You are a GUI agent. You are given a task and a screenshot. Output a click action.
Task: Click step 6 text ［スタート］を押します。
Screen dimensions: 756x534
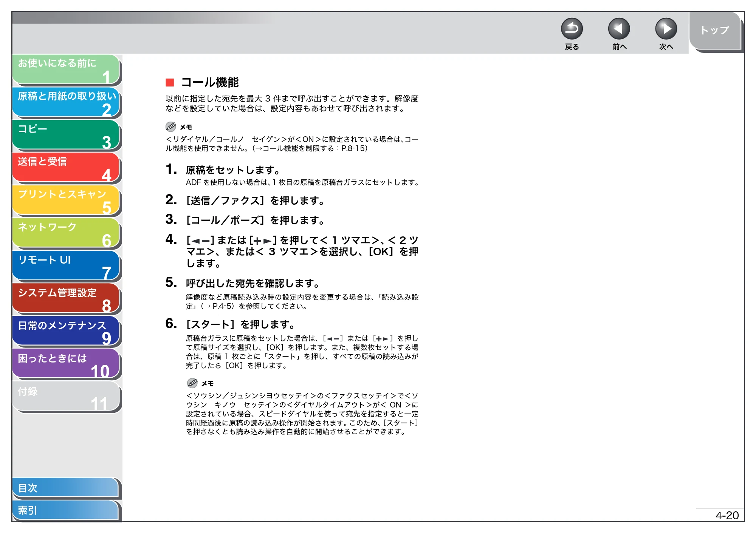[x=240, y=324]
